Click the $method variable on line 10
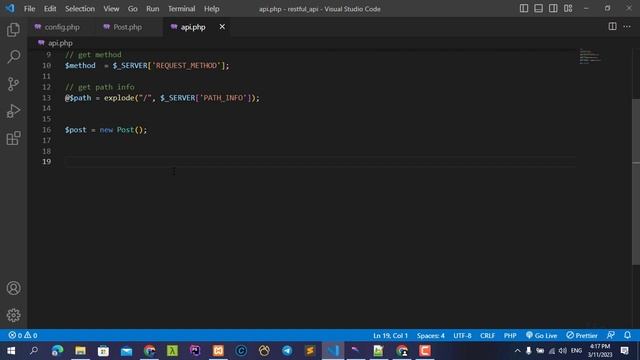The image size is (640, 360). click(80, 65)
